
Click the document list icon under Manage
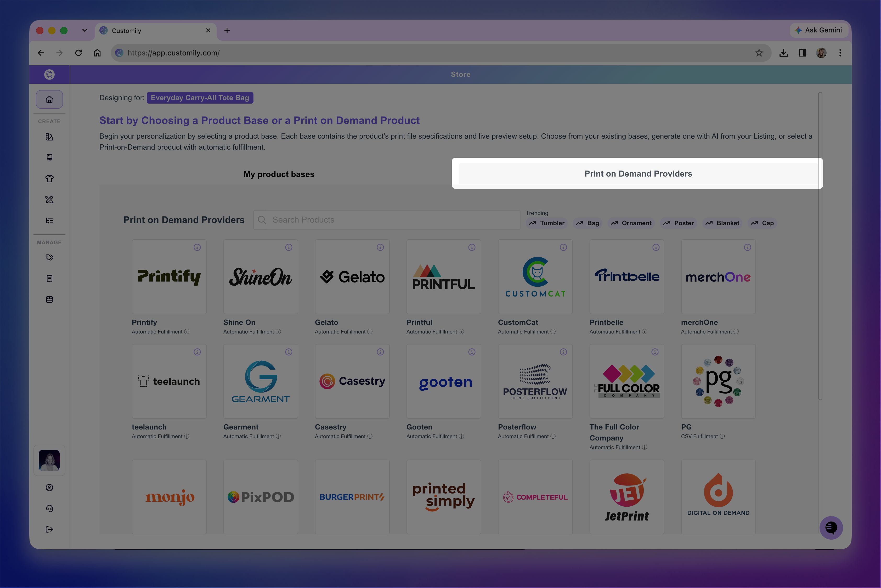(49, 278)
